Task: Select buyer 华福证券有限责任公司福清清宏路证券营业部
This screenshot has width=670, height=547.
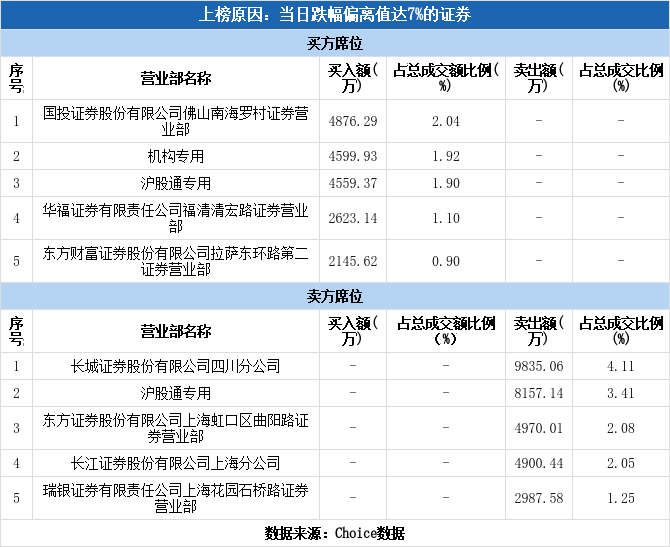Action: pos(176,218)
